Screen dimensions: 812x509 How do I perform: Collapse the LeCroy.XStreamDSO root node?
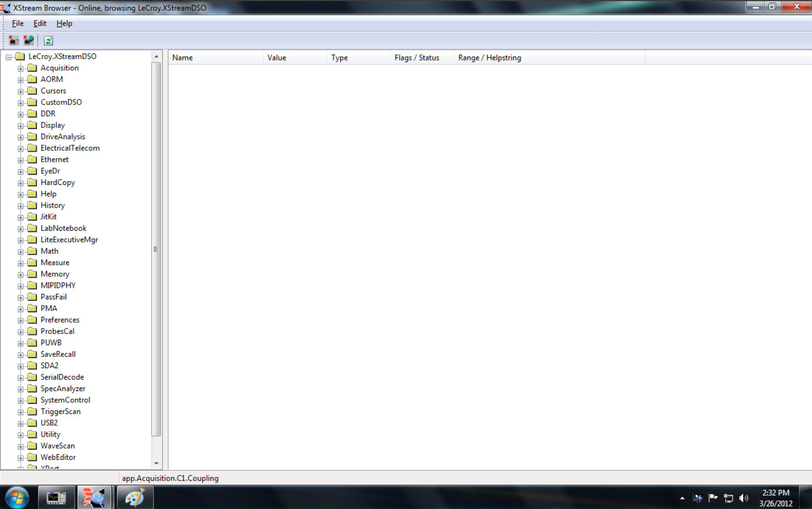pyautogui.click(x=8, y=57)
